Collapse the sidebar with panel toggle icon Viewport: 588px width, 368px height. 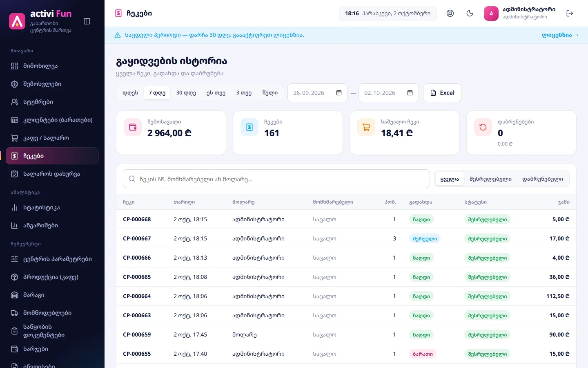click(x=87, y=21)
